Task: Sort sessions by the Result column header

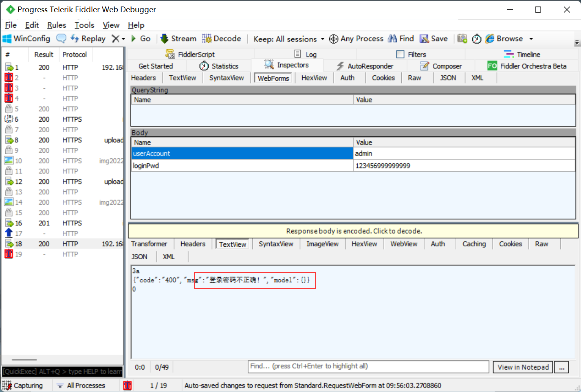Action: click(44, 55)
